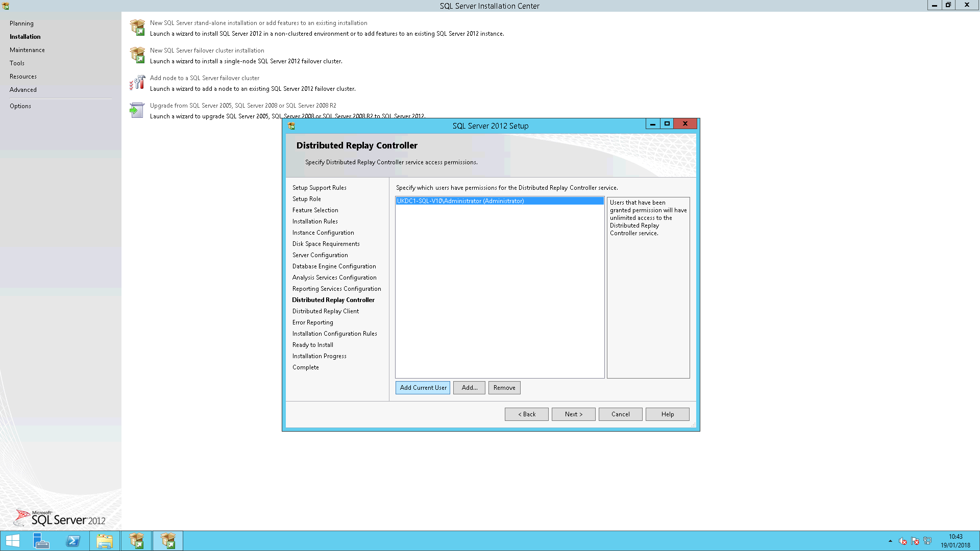Click the Add Current User button
This screenshot has width=980, height=551.
click(x=423, y=388)
